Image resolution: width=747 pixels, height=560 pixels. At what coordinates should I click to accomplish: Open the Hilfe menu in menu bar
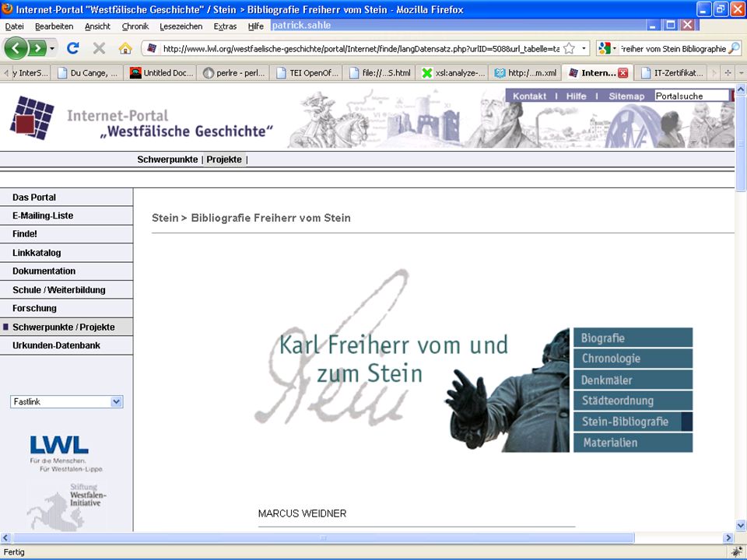[256, 26]
